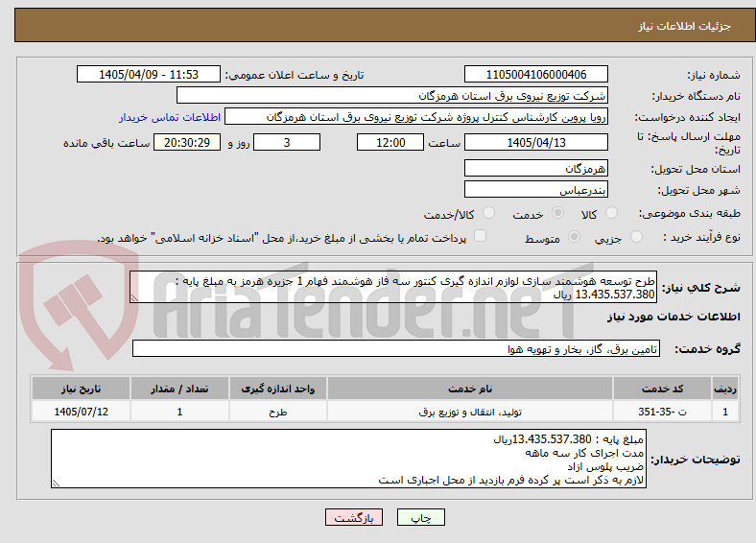
Task: Select the کالا radio button
Action: [x=611, y=213]
